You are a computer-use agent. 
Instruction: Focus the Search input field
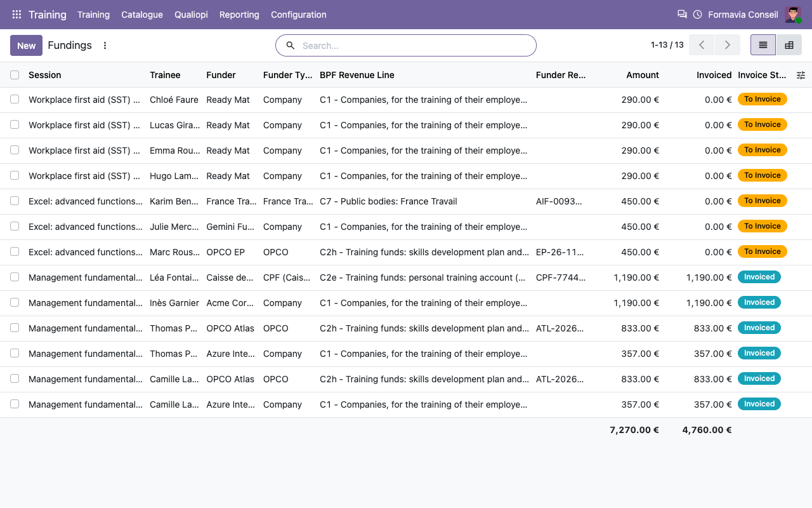click(416, 46)
